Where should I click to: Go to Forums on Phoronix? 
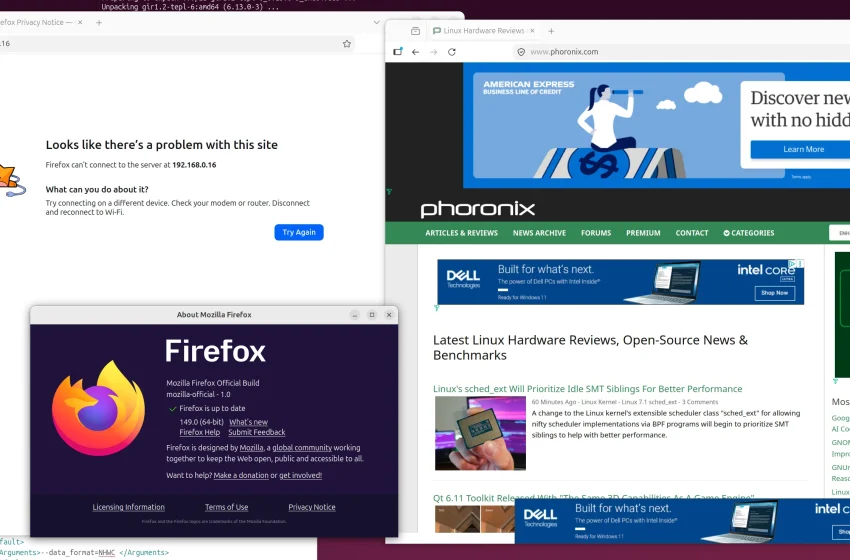596,233
